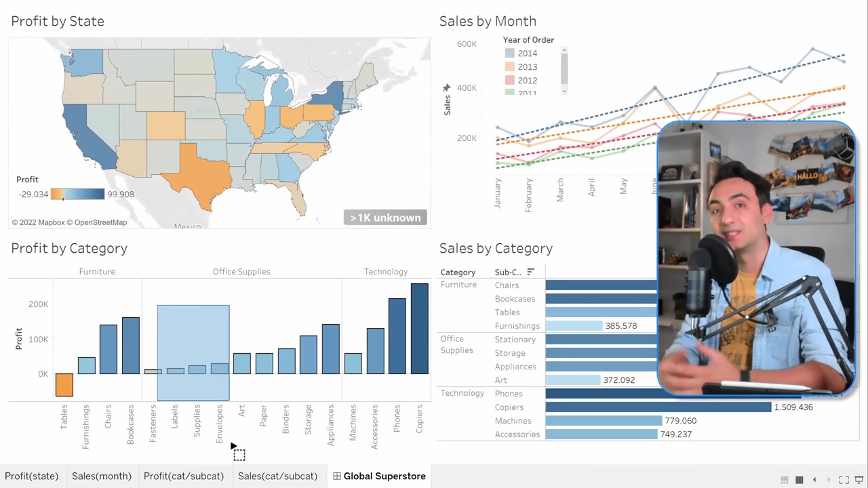This screenshot has height=488, width=868.
Task: Switch to the Sales(month) tab
Action: [x=102, y=476]
